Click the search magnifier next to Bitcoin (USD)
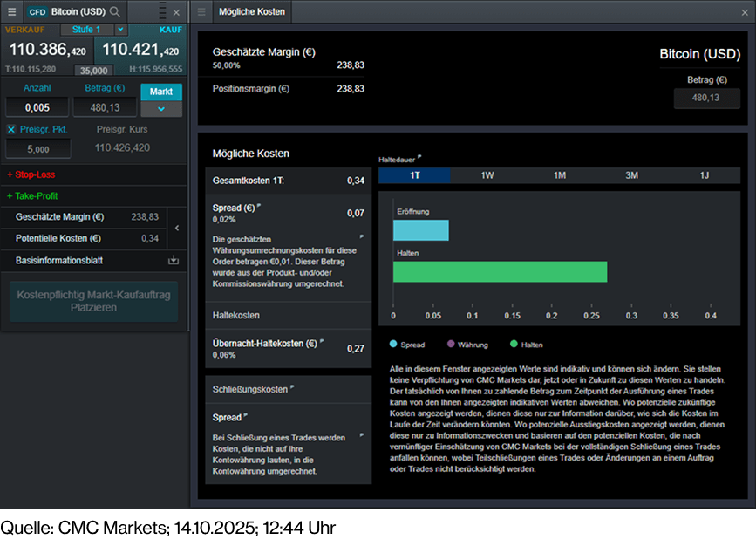 (x=114, y=12)
